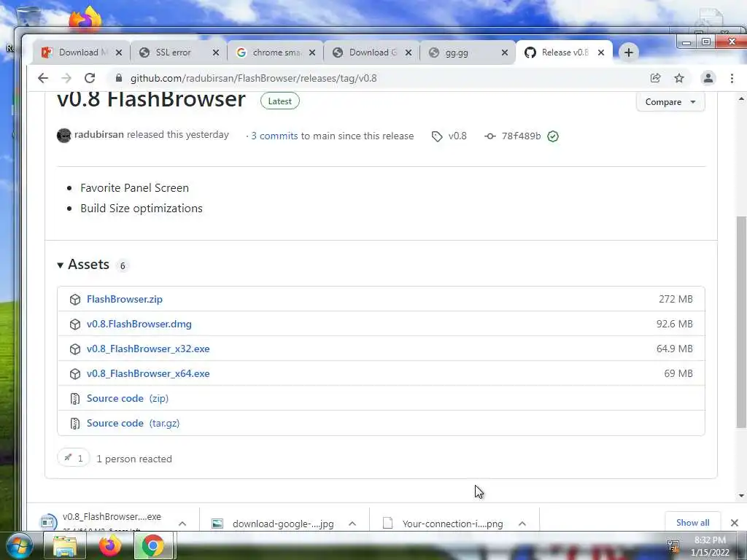Download FlashBrowser.zip
The width and height of the screenshot is (747, 560).
[x=125, y=299]
